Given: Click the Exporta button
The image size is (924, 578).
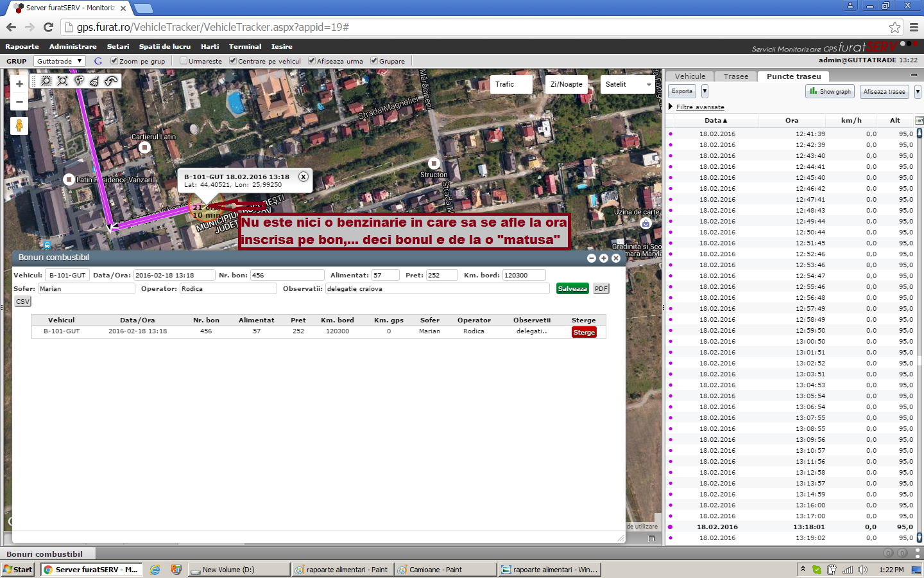Looking at the screenshot, I should (682, 91).
